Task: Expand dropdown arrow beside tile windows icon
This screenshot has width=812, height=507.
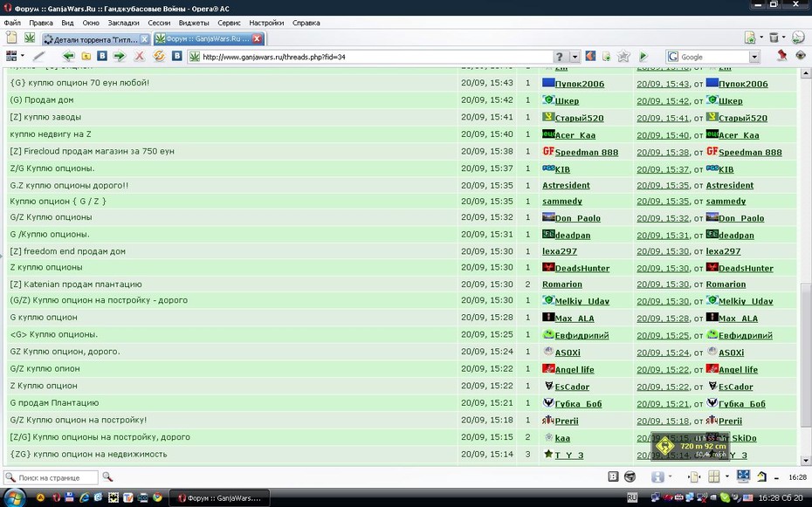Action: pos(726,476)
